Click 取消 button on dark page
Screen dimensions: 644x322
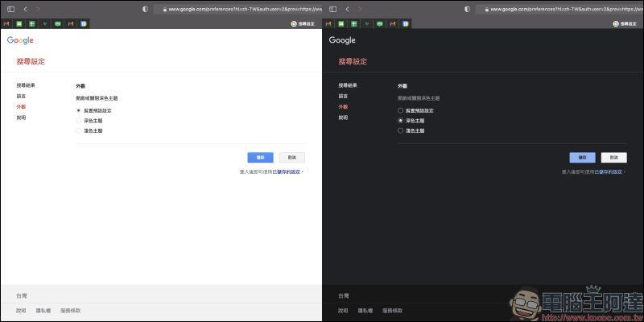click(614, 158)
